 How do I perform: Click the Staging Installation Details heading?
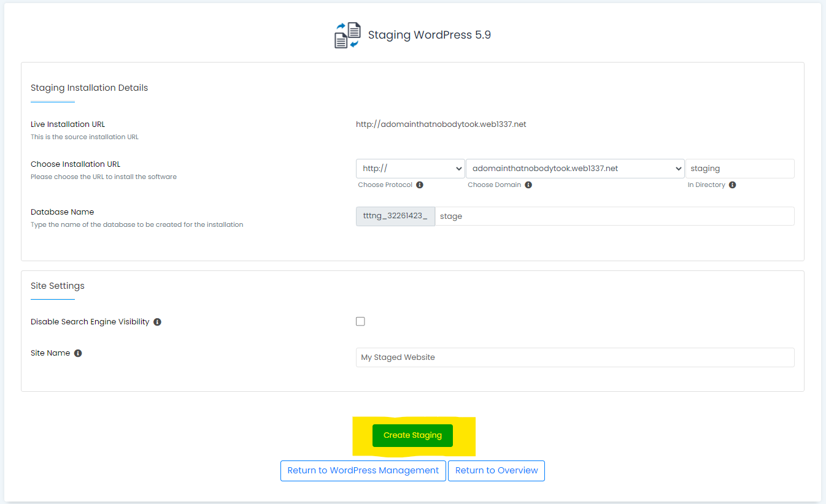click(89, 88)
